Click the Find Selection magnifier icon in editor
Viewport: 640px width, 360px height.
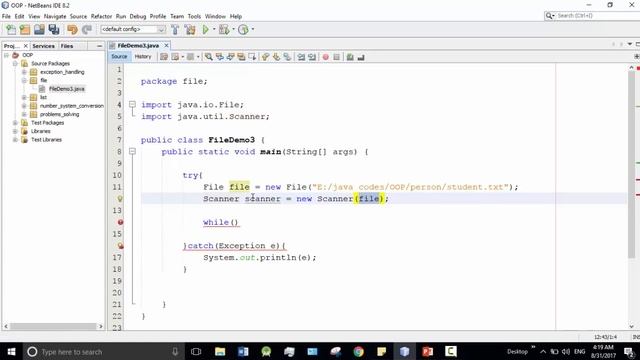click(x=209, y=57)
